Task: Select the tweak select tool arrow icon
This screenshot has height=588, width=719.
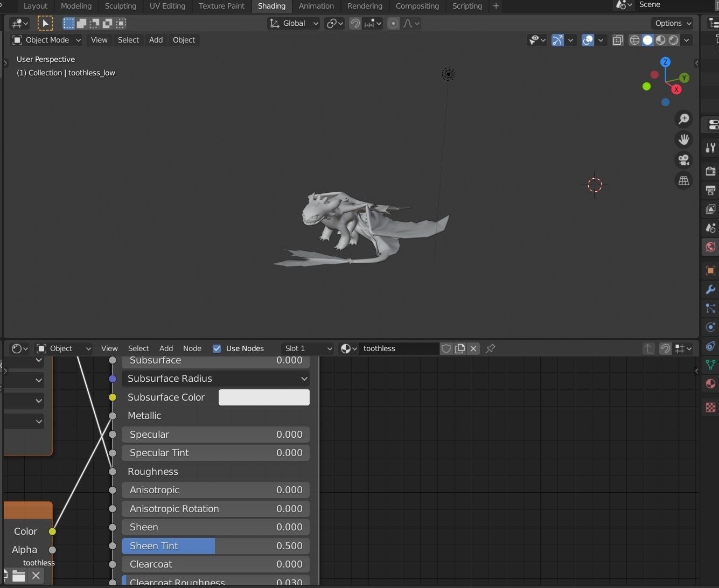Action: coord(45,23)
